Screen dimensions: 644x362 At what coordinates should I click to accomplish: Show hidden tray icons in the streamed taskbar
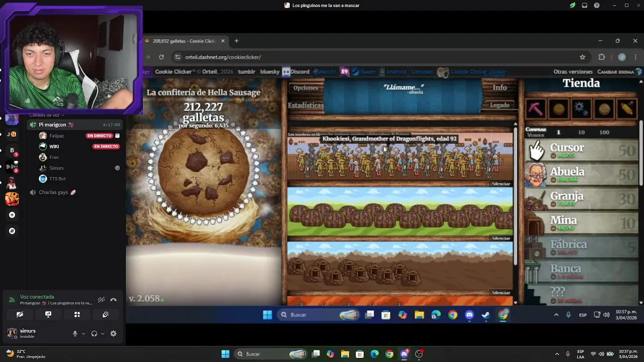(556, 315)
